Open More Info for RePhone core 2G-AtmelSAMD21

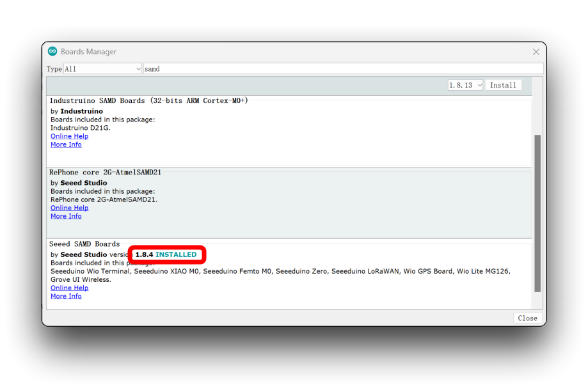66,216
